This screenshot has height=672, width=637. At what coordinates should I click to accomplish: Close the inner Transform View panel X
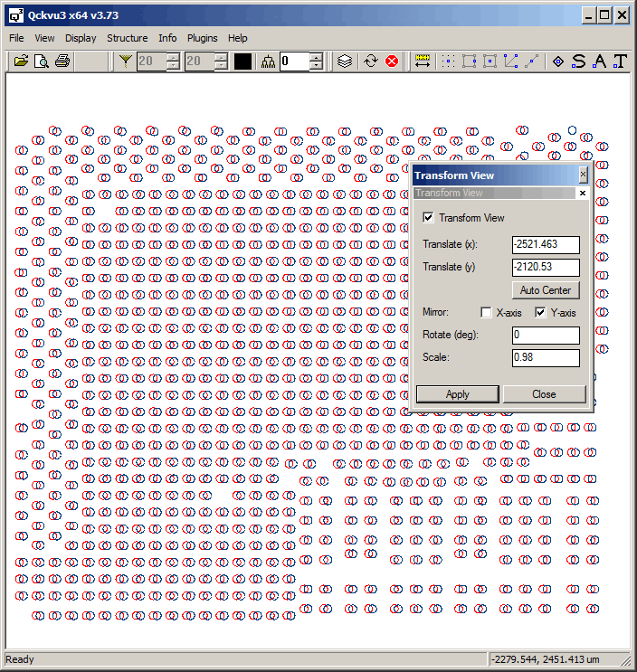[x=583, y=194]
